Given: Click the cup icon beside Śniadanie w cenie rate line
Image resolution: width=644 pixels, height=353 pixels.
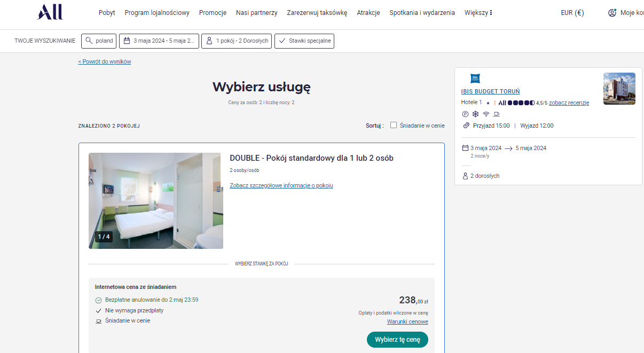Looking at the screenshot, I should pos(98,321).
